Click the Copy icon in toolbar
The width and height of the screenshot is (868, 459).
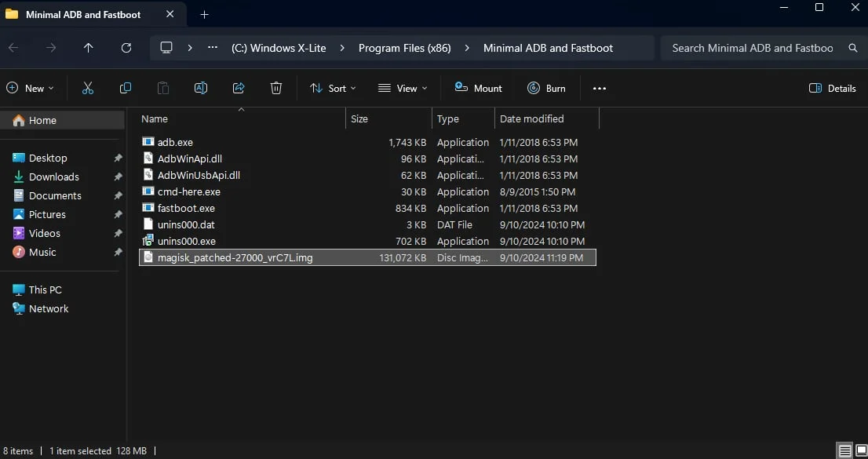pyautogui.click(x=126, y=88)
